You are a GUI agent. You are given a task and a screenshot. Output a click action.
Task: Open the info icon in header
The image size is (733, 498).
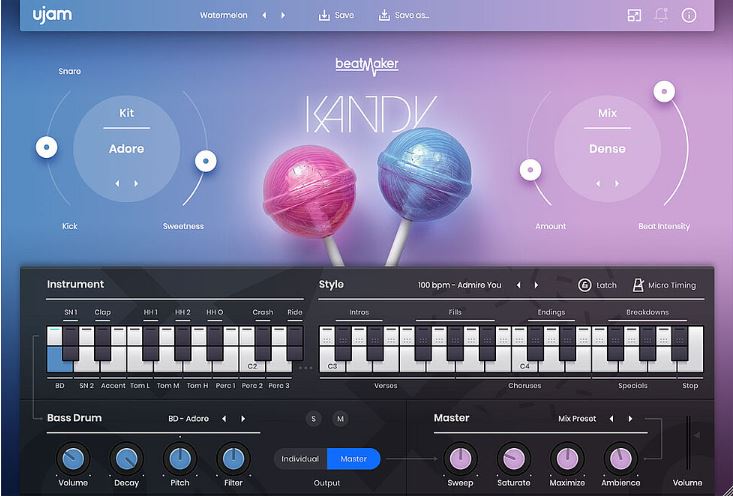tap(689, 15)
